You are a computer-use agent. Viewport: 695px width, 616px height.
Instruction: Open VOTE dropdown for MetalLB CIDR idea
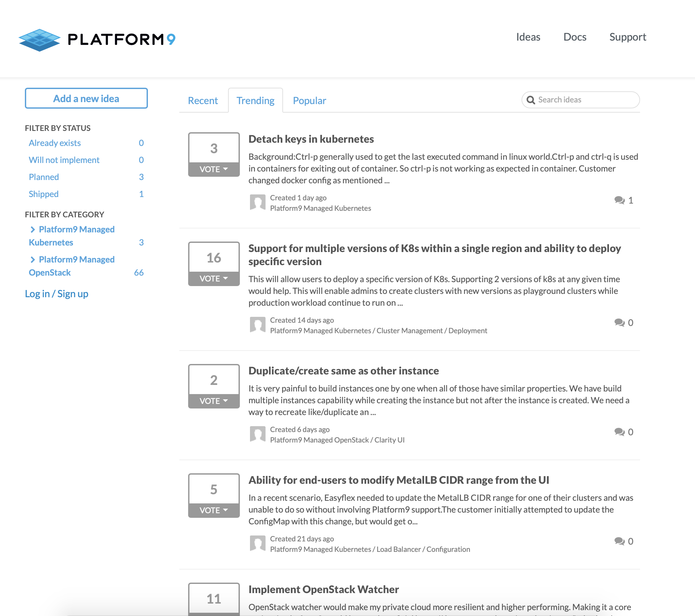(214, 510)
